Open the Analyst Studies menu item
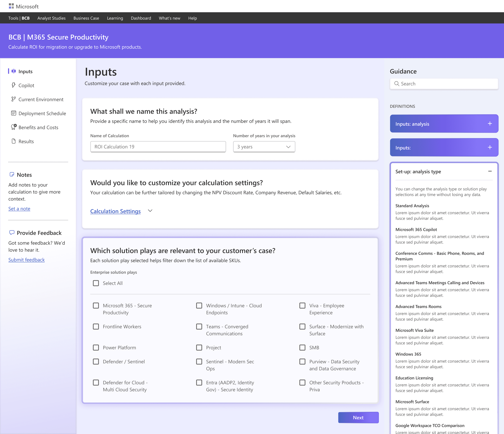504x434 pixels. [x=51, y=18]
